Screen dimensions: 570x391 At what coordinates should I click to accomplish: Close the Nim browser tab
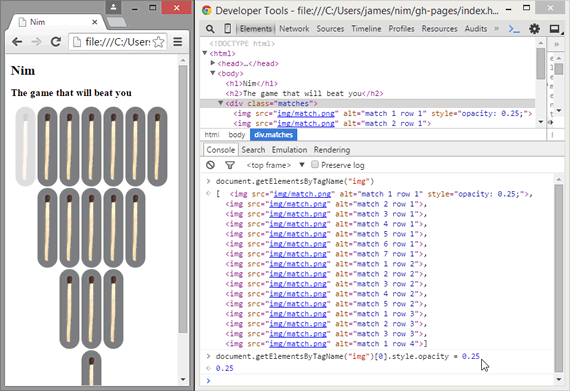pos(95,22)
